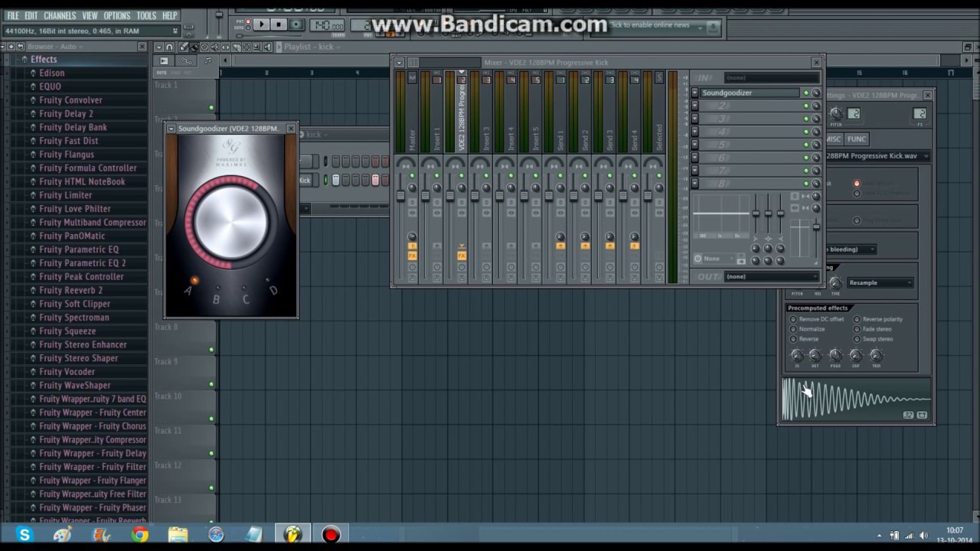Viewport: 980px width, 551px height.
Task: Disable the Soundgoodizer effect slot LED
Action: point(806,93)
